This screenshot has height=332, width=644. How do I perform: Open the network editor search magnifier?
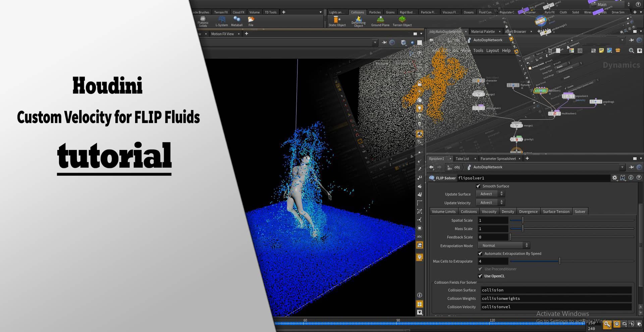coord(631,51)
